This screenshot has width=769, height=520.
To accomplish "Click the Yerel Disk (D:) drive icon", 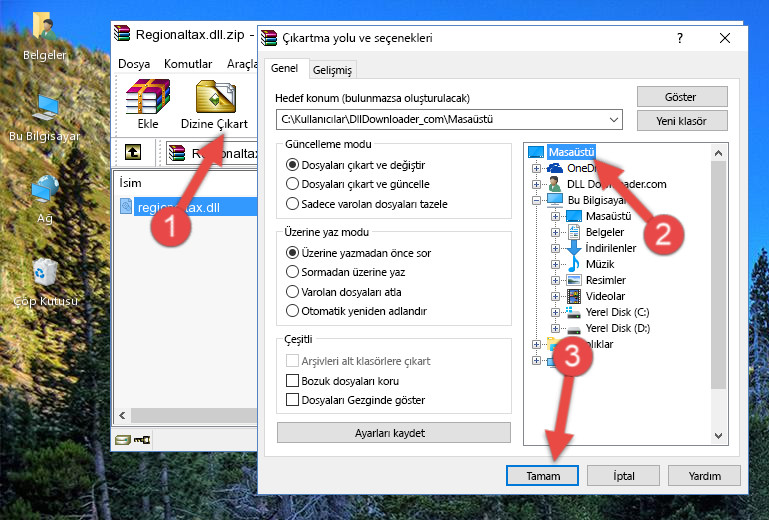I will coord(573,328).
